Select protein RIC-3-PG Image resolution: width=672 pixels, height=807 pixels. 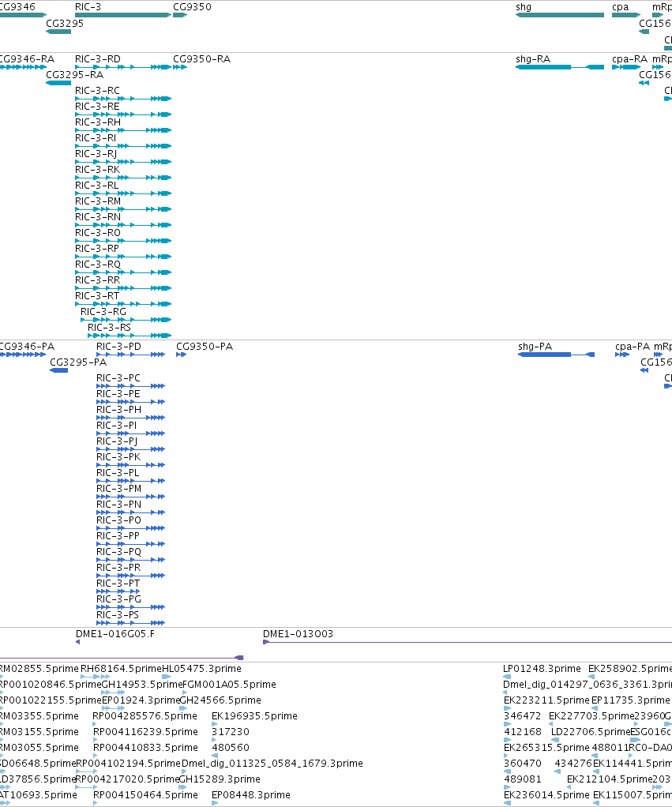131,606
